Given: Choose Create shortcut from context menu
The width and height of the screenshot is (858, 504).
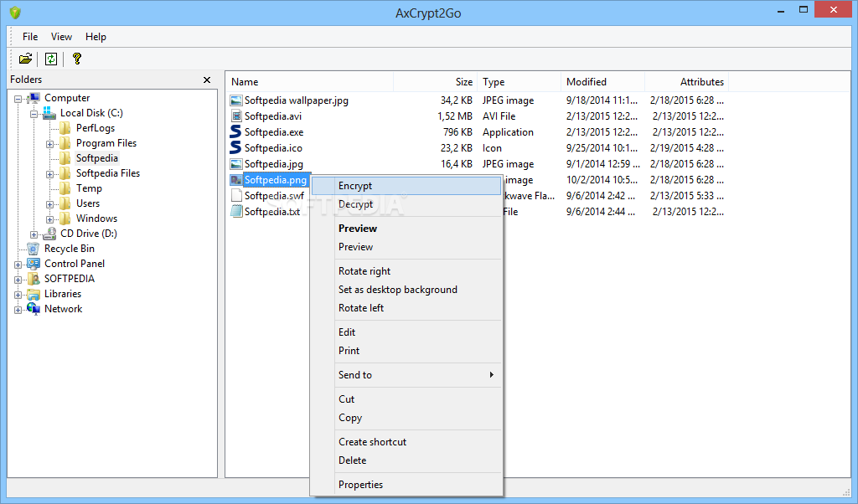Looking at the screenshot, I should (406, 442).
